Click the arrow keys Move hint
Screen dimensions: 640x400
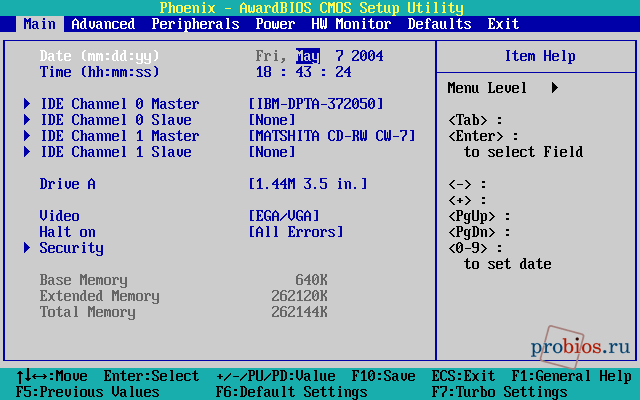coord(52,376)
